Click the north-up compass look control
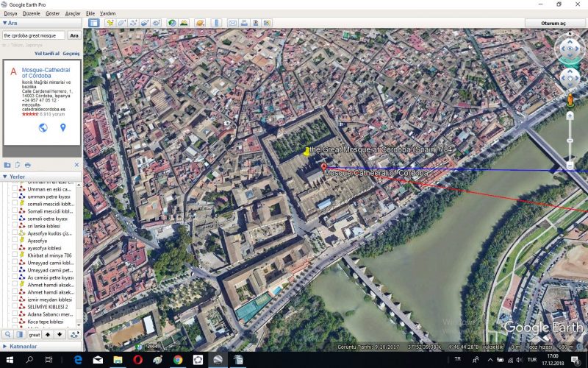Screen dimensions: 588x368 pyautogui.click(x=570, y=49)
